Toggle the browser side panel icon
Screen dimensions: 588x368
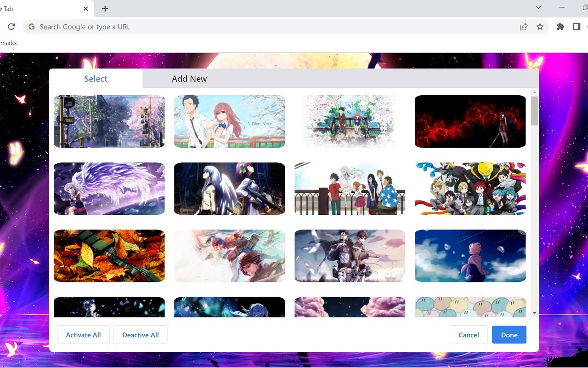pyautogui.click(x=577, y=27)
